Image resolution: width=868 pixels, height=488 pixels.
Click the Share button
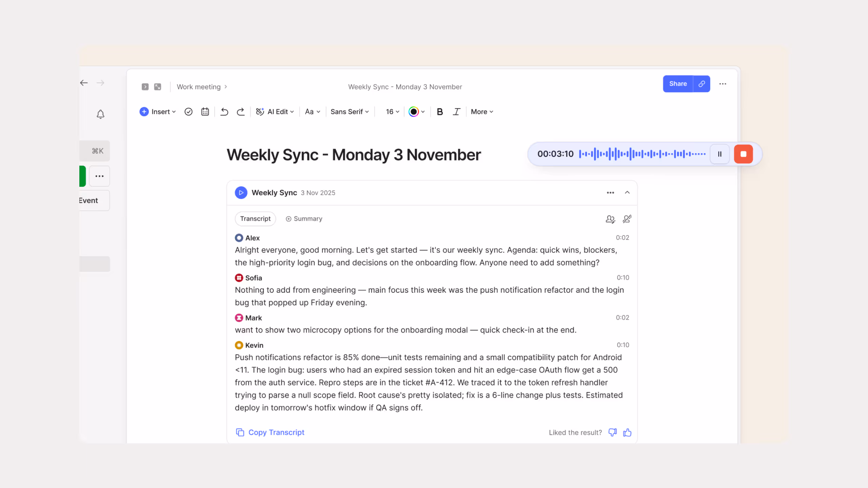(677, 84)
